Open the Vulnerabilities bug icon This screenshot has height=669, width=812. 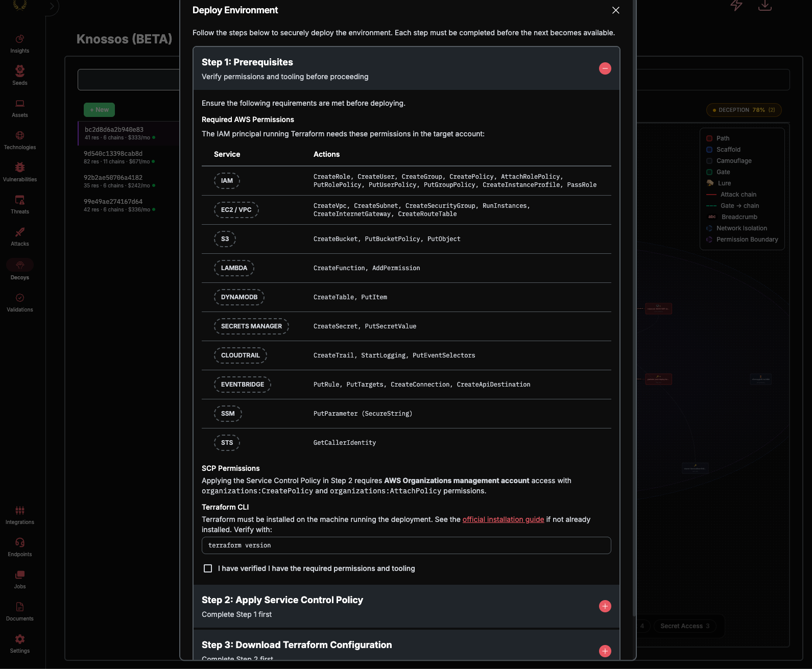pos(20,168)
